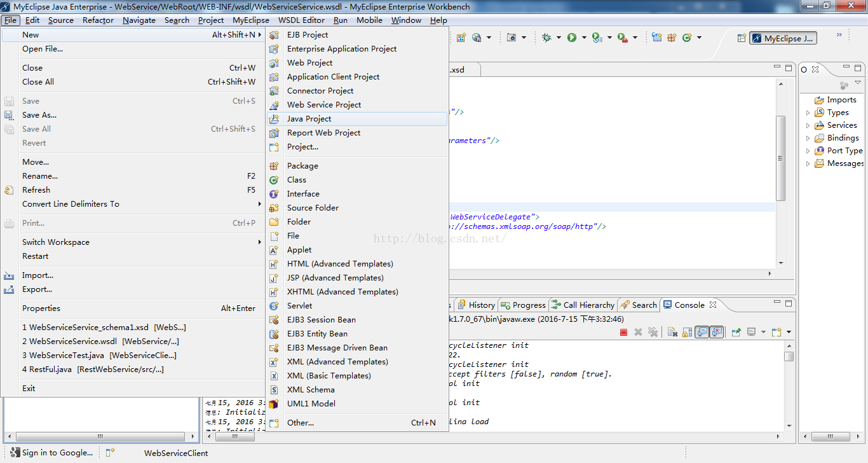Image resolution: width=868 pixels, height=463 pixels.
Task: Click Restart in File menu
Action: (x=133, y=256)
